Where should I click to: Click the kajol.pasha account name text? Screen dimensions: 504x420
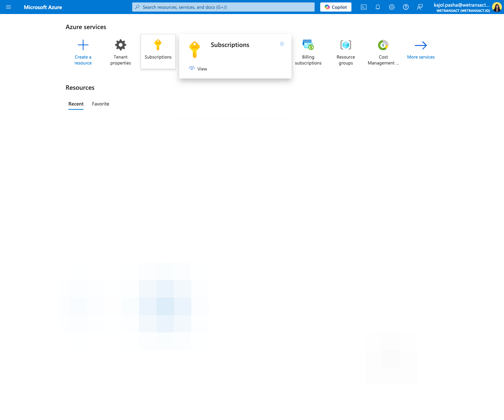coord(462,5)
